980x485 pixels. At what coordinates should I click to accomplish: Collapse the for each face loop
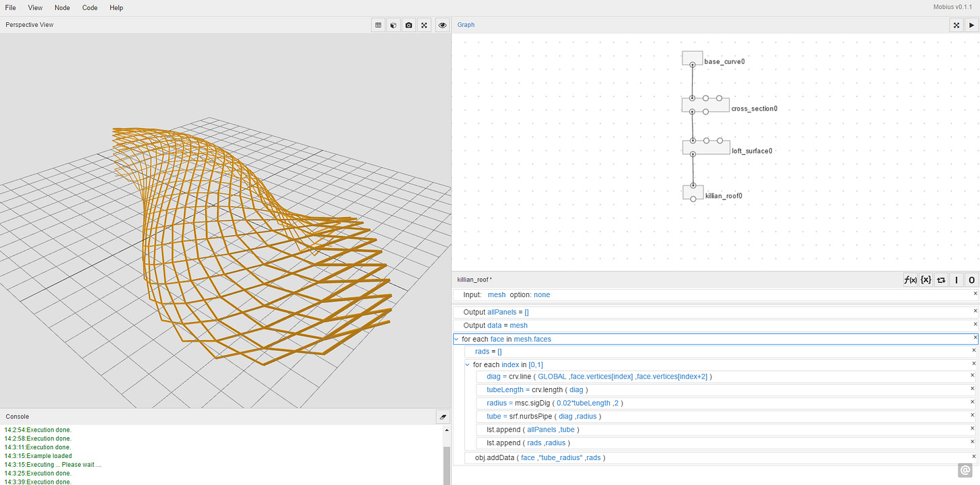click(x=456, y=339)
